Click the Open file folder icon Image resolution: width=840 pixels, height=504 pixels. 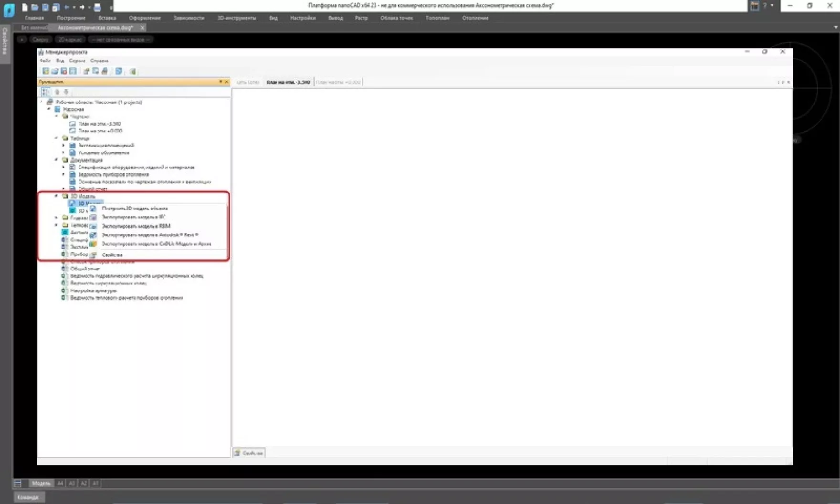tap(35, 7)
